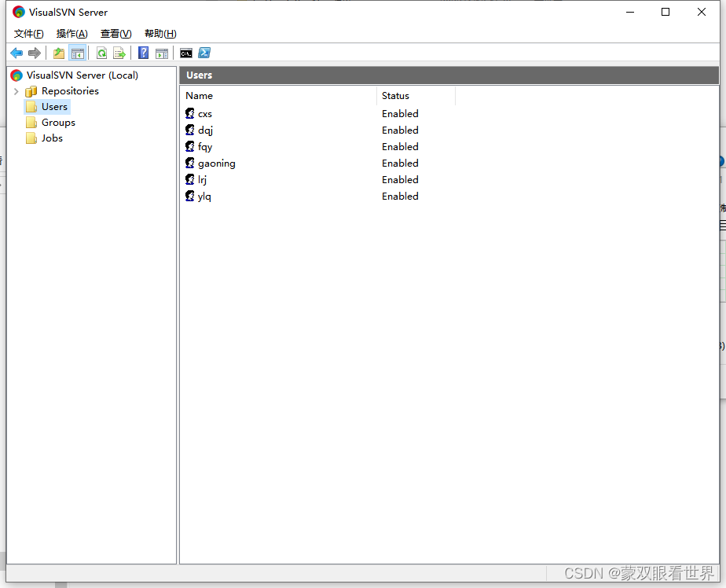Toggle the action pane button
This screenshot has width=726, height=588.
click(x=162, y=53)
